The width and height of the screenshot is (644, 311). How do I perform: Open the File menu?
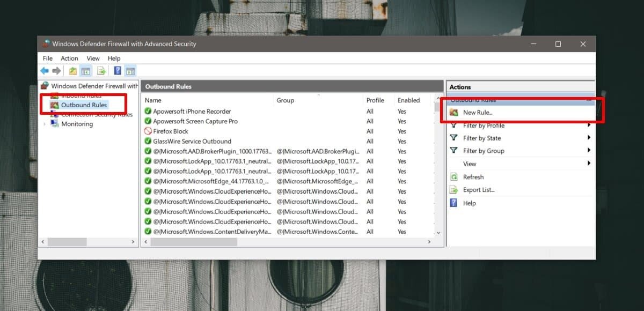[48, 58]
